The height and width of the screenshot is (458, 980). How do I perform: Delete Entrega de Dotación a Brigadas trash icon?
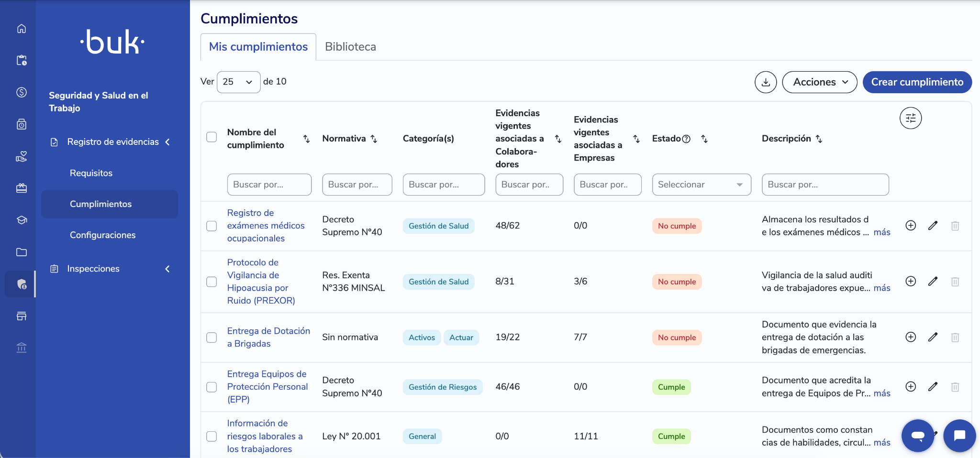point(955,338)
